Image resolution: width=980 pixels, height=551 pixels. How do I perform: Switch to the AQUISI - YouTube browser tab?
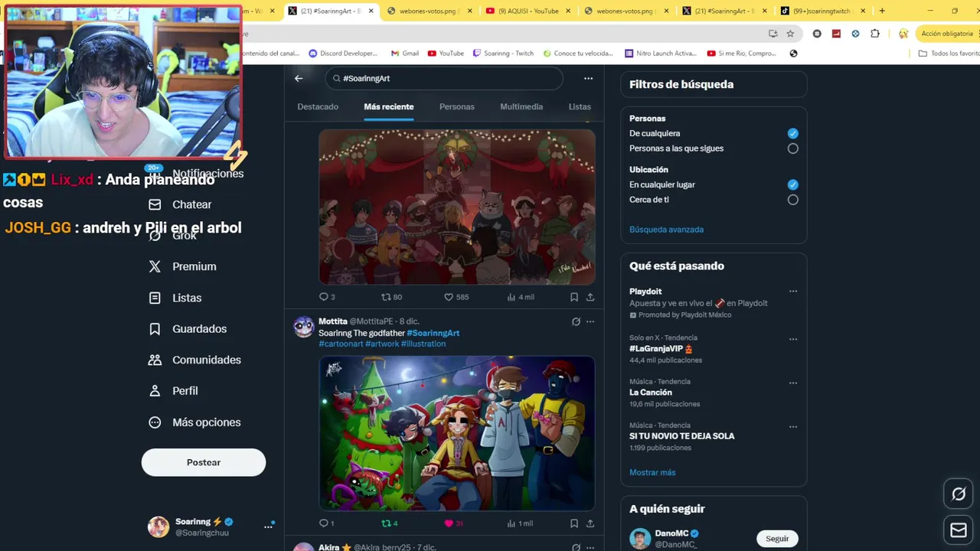[x=528, y=11]
